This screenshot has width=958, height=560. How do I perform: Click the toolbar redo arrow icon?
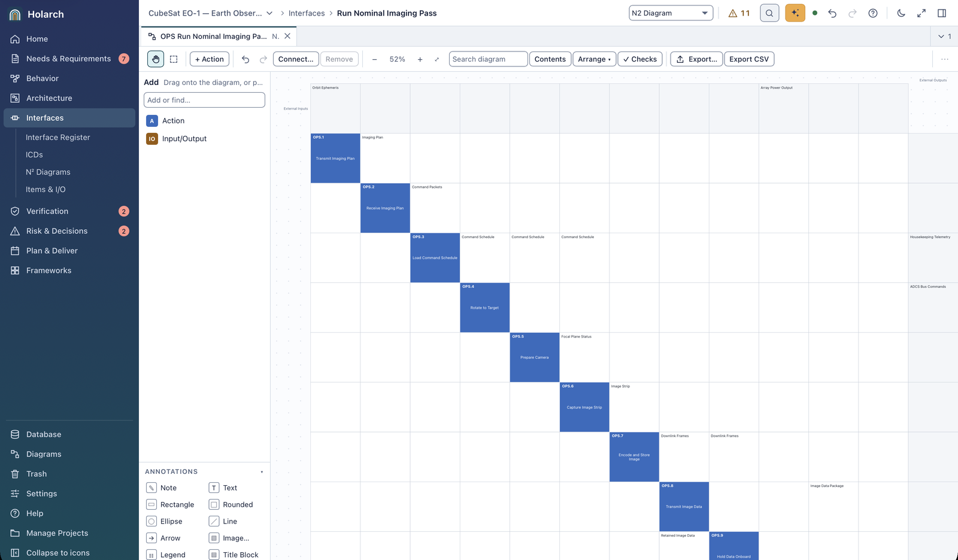(263, 59)
